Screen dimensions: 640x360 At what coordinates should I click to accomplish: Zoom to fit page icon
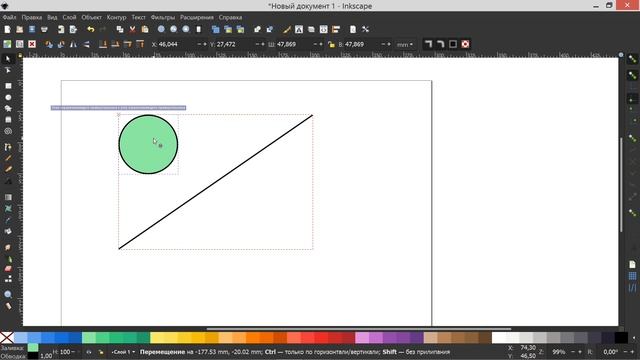click(186, 29)
